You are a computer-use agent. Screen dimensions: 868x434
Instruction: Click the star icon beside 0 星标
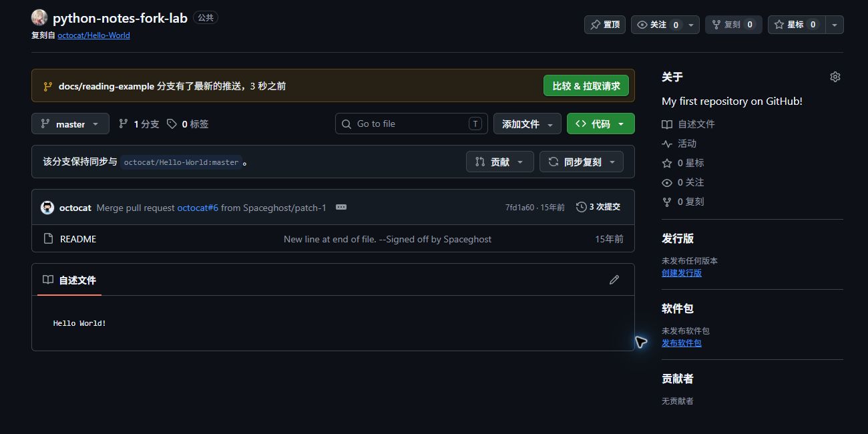666,163
